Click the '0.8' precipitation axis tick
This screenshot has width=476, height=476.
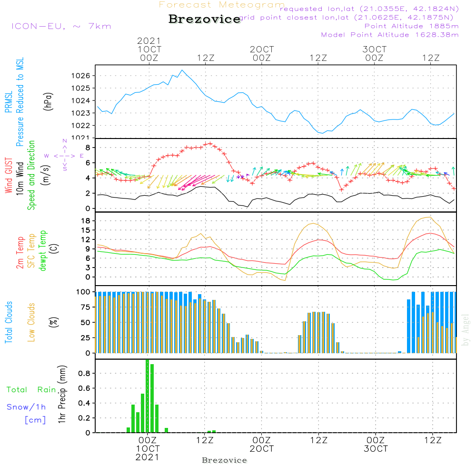point(84,373)
